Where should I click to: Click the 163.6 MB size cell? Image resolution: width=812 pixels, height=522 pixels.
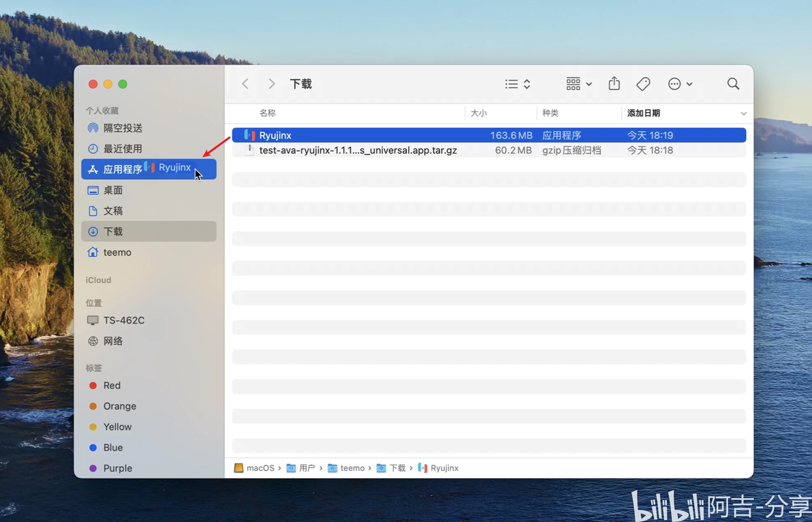point(511,135)
